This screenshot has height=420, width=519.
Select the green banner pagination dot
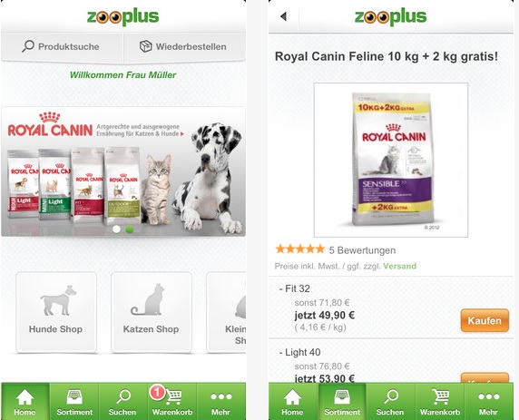[x=130, y=229]
